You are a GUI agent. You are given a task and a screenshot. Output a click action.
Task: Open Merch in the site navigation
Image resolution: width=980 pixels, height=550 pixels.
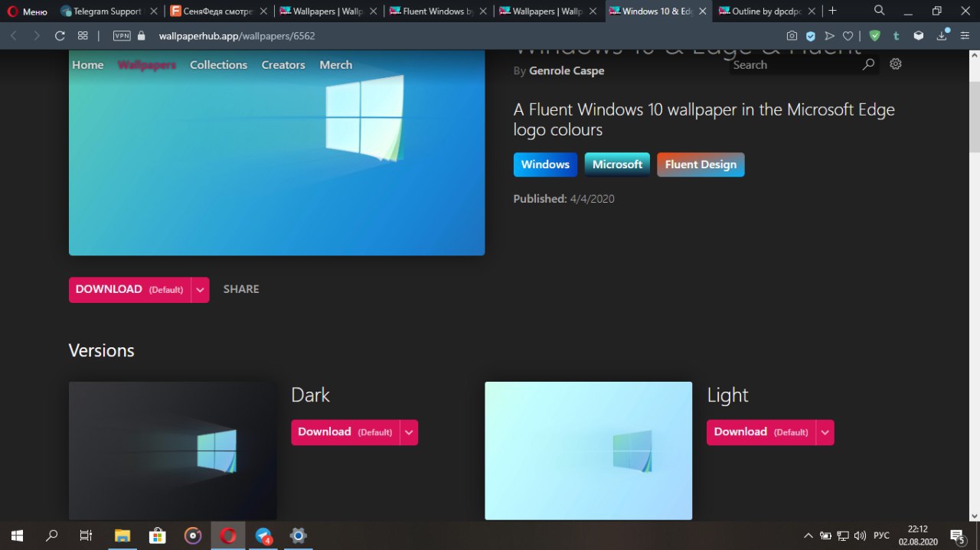[x=335, y=65]
